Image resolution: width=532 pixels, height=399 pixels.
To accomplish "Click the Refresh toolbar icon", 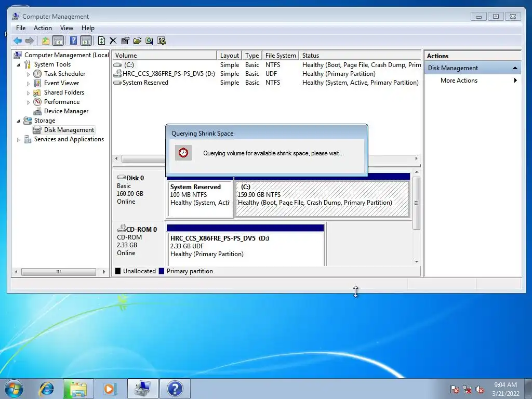I will pos(101,41).
